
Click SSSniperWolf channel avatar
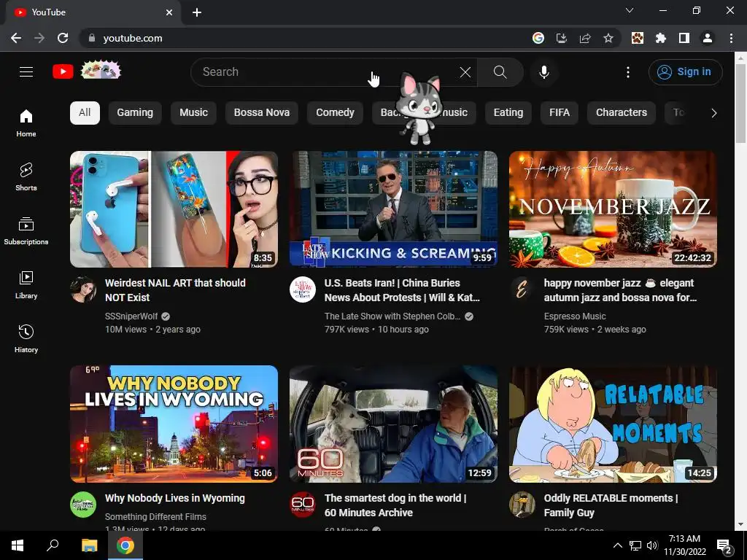tap(83, 289)
